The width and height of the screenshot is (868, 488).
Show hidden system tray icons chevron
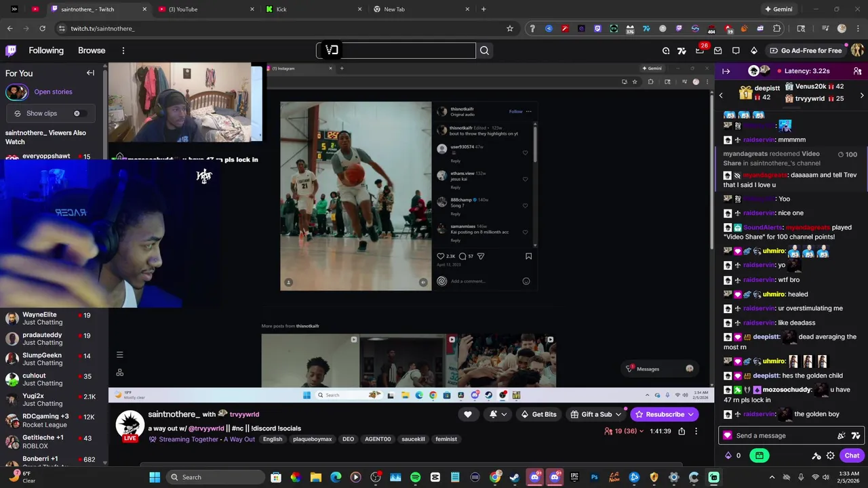[x=772, y=477]
